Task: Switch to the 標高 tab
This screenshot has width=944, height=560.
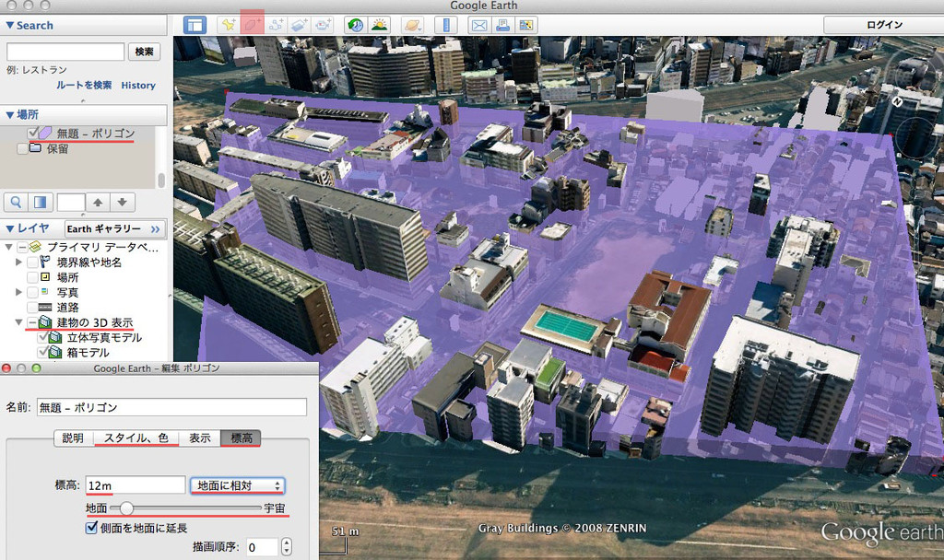Action: [241, 437]
